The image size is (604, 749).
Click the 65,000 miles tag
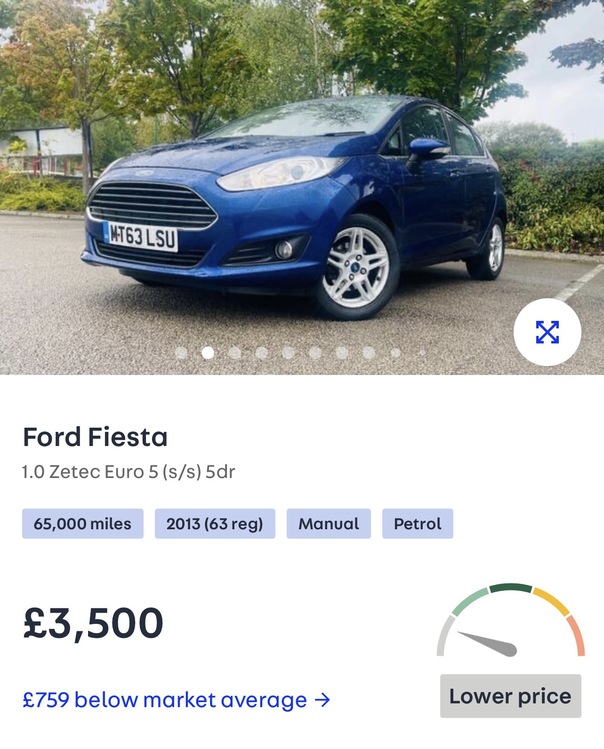pos(83,524)
